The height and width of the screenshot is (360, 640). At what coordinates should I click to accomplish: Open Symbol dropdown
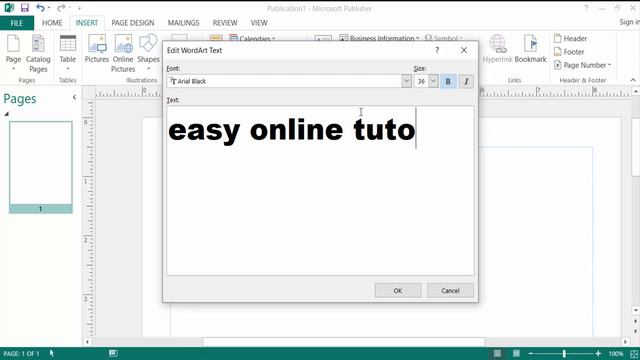point(444,38)
